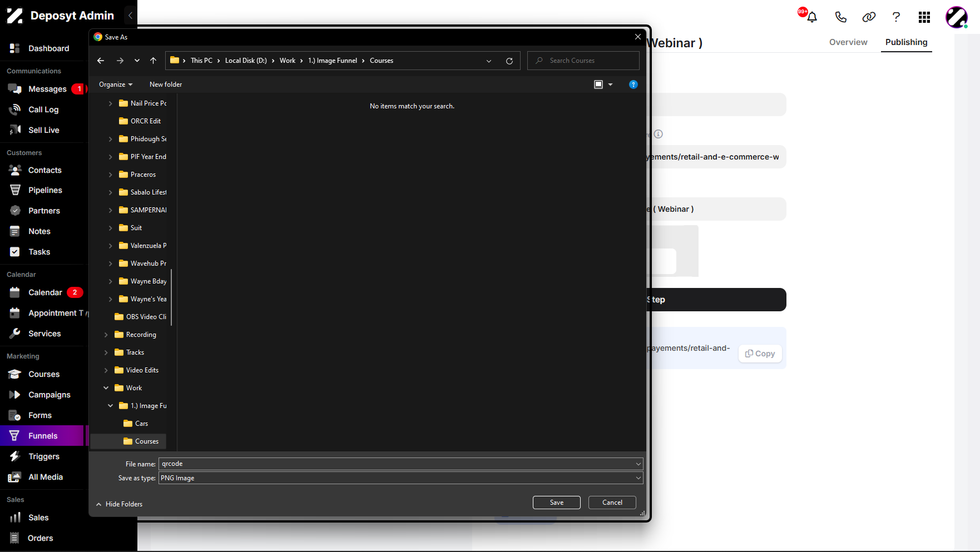The image size is (980, 552).
Task: Click the Search Courses box
Action: [583, 61]
